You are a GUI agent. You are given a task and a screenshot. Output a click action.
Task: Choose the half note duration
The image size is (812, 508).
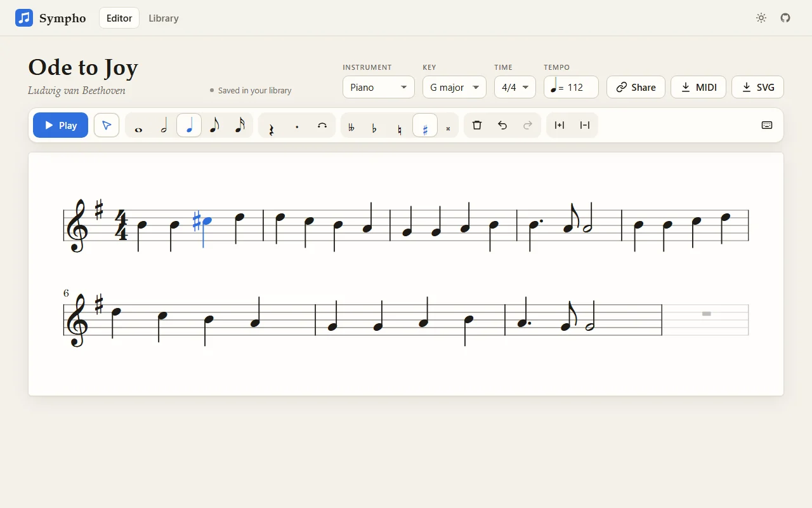[164, 126]
